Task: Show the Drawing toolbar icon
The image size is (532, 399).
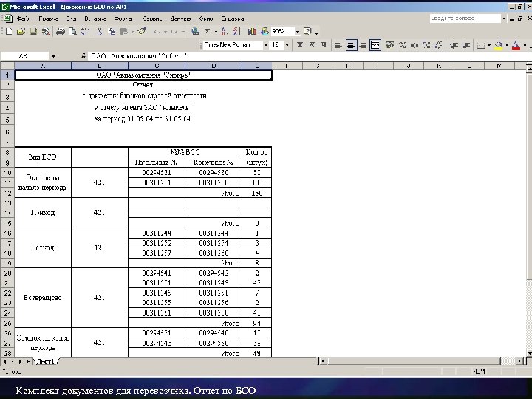Action: pos(265,32)
